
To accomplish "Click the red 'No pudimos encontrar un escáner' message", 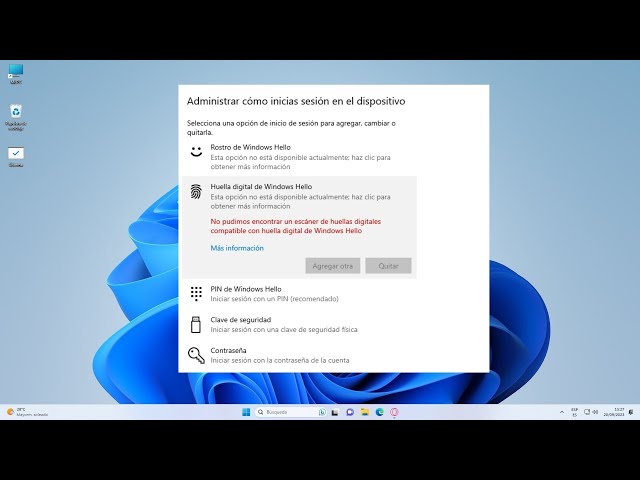I will (x=296, y=226).
